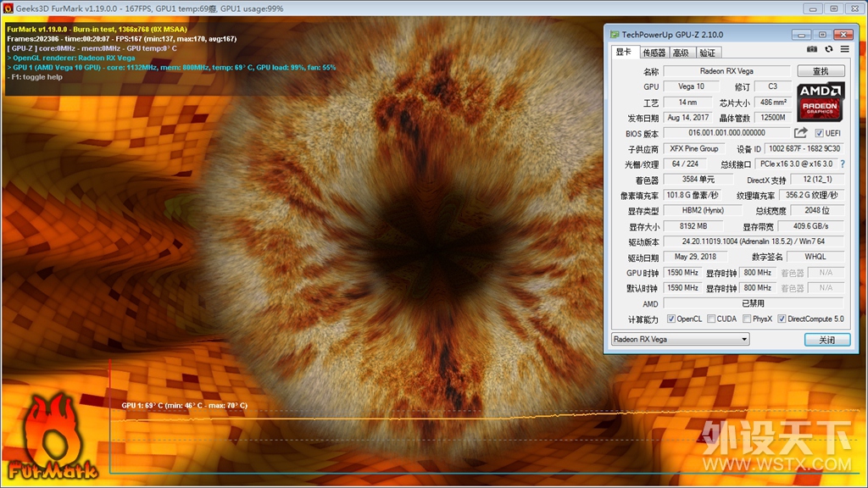Click the texture fillrate 356.2 G value
The width and height of the screenshot is (868, 488).
pos(811,195)
